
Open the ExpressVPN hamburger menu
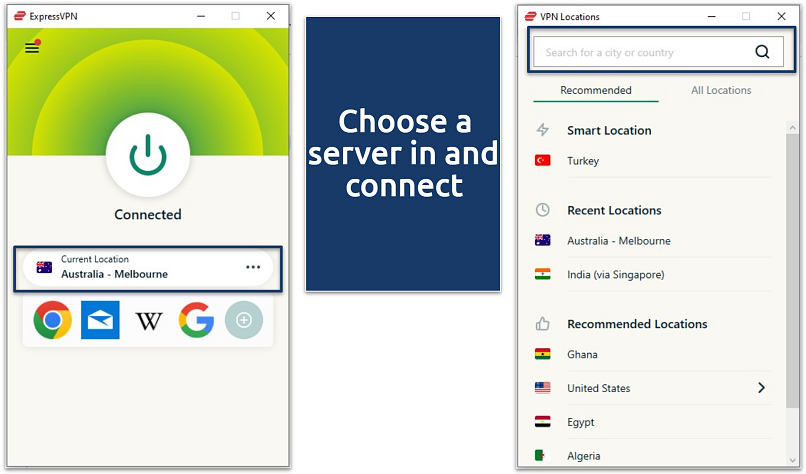32,47
